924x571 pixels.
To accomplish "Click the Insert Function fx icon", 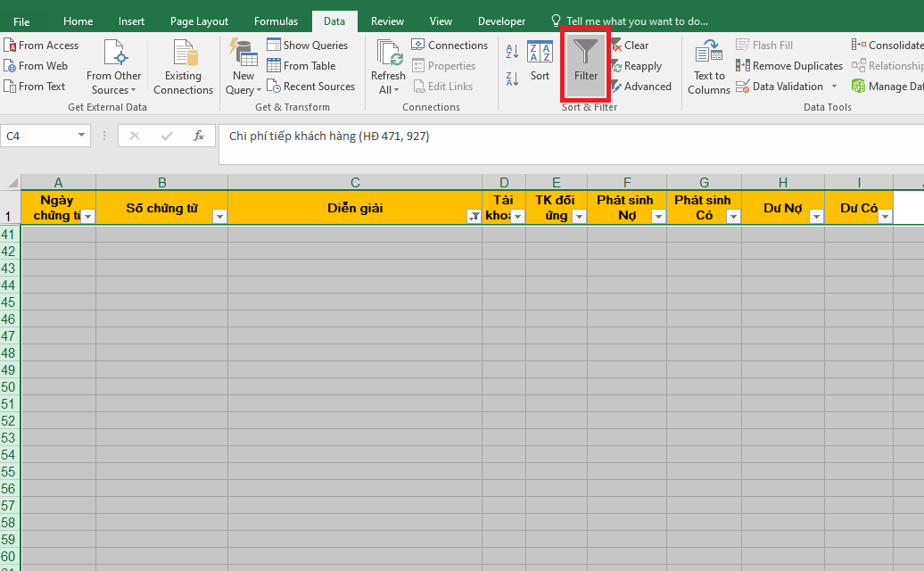I will coord(199,136).
